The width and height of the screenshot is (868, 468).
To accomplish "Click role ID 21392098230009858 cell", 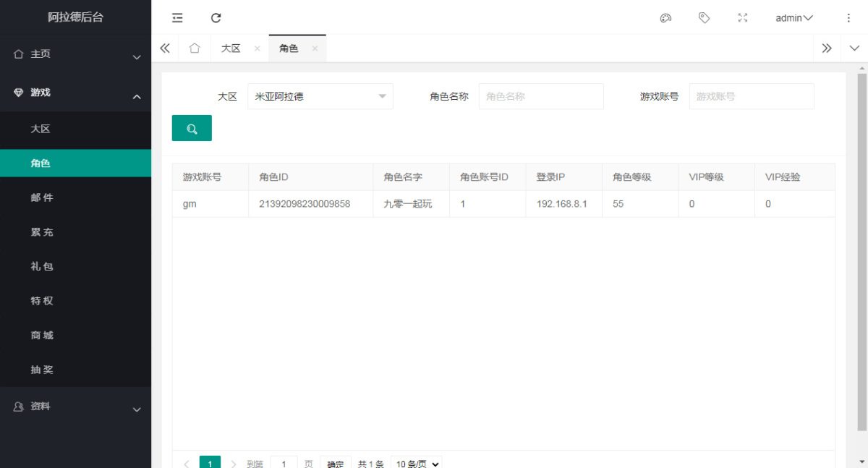I will [311, 204].
